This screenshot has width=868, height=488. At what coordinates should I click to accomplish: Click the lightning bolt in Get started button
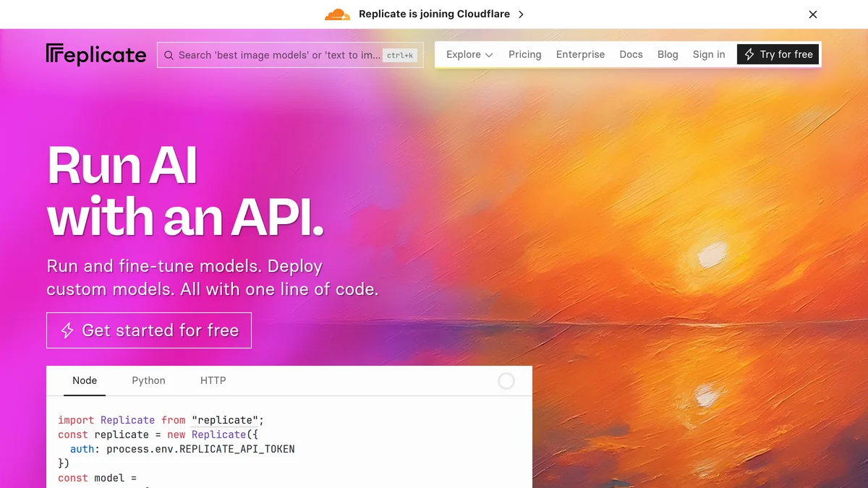pos(67,330)
